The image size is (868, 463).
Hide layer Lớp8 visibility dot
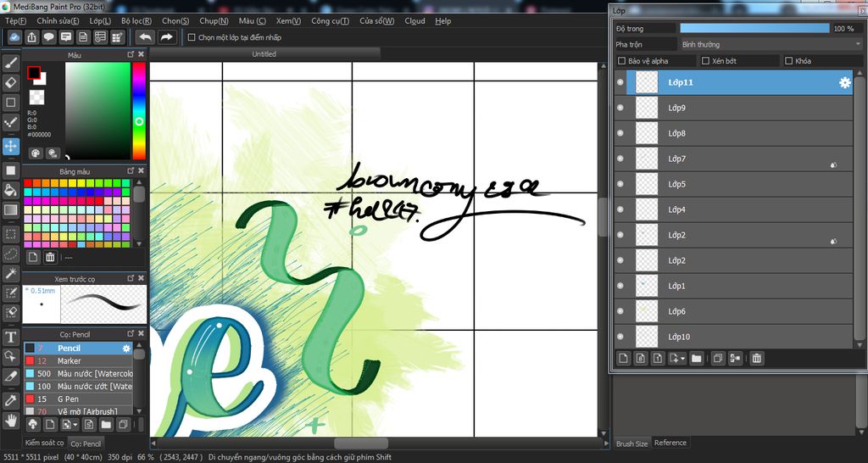pos(620,133)
